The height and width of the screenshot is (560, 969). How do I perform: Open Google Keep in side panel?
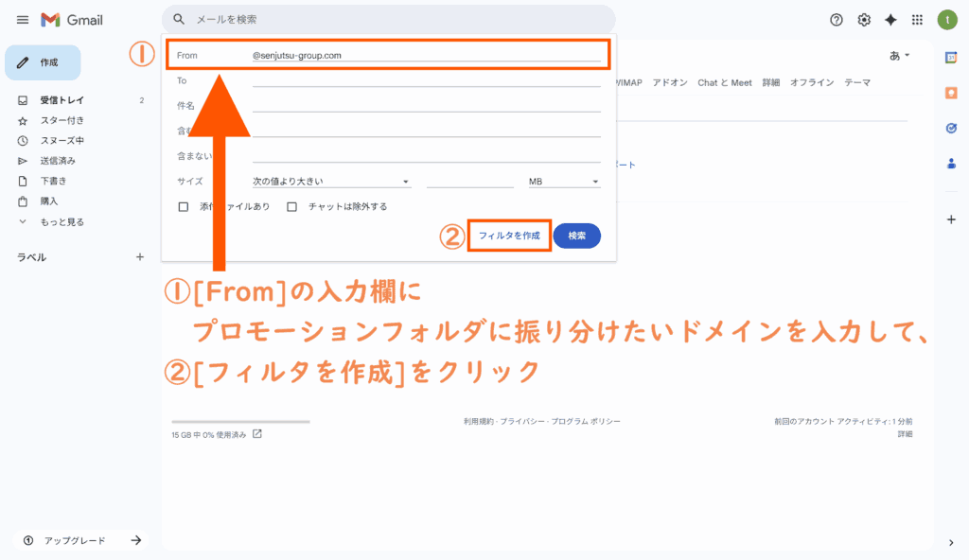(951, 93)
